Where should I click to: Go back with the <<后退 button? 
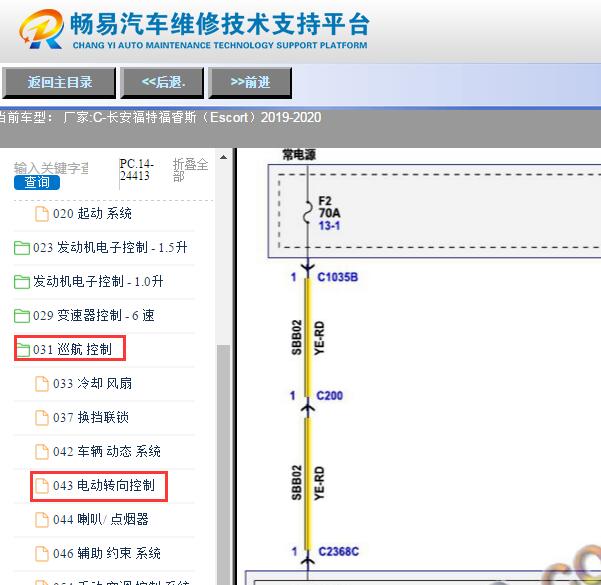click(163, 83)
